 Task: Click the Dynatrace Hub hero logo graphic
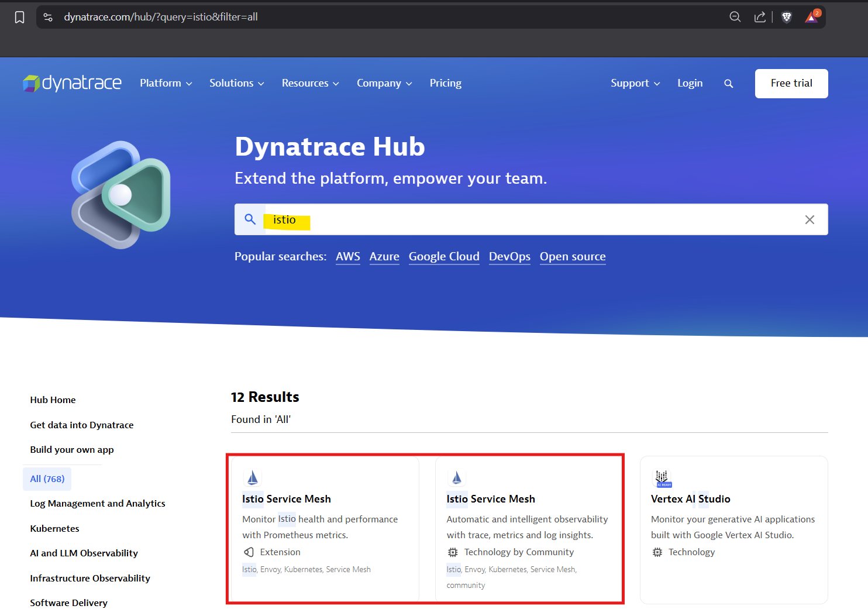point(121,195)
